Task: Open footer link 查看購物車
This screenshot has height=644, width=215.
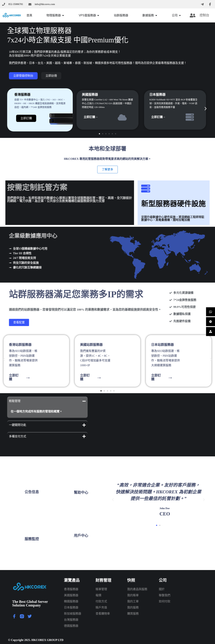Action: (103, 614)
